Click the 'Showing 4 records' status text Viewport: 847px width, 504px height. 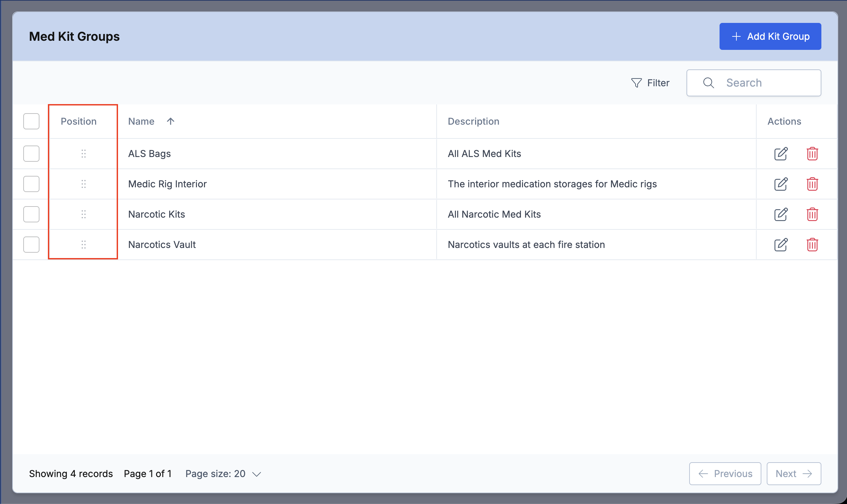click(71, 473)
